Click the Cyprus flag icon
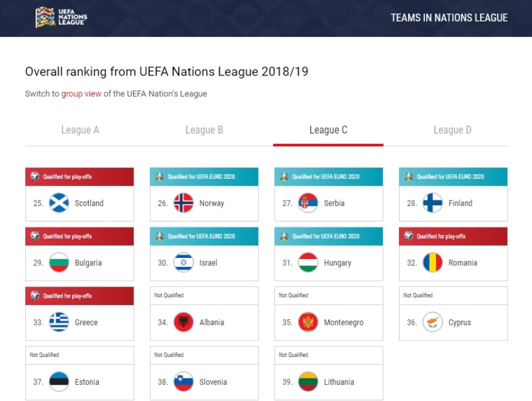The height and width of the screenshot is (401, 532). [x=432, y=322]
